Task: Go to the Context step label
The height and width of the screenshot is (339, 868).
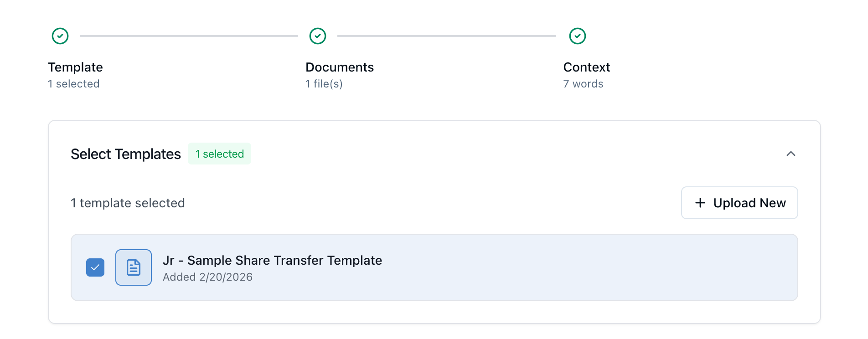Action: 587,67
